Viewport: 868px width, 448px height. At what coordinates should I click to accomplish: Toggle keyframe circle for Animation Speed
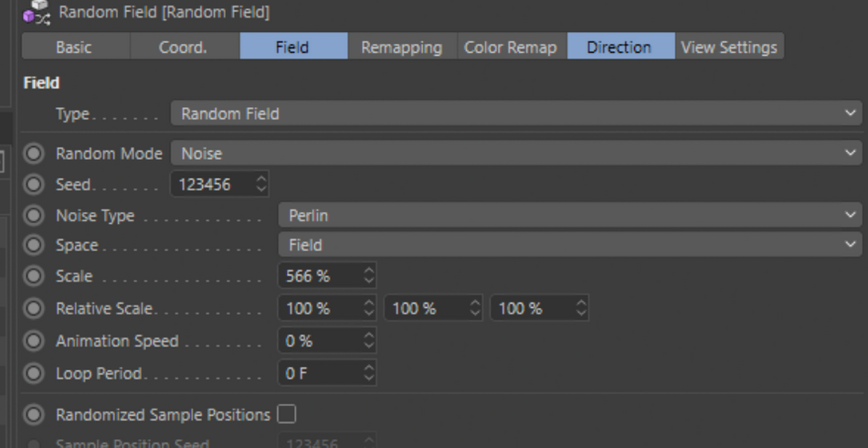[34, 341]
